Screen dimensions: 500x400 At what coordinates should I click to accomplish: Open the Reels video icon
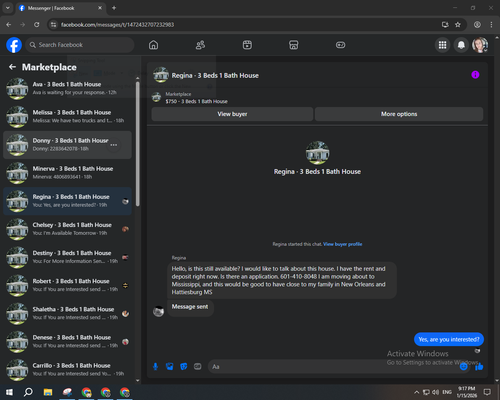pyautogui.click(x=247, y=45)
